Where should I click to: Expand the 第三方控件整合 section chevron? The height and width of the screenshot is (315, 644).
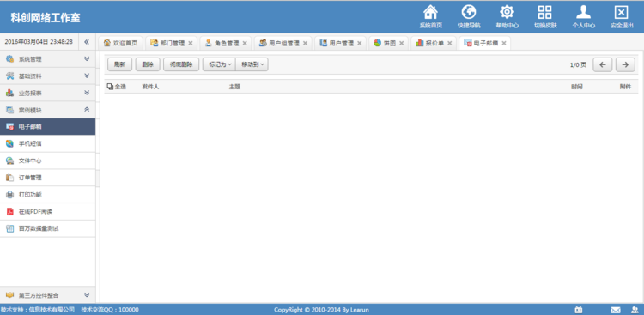point(87,295)
